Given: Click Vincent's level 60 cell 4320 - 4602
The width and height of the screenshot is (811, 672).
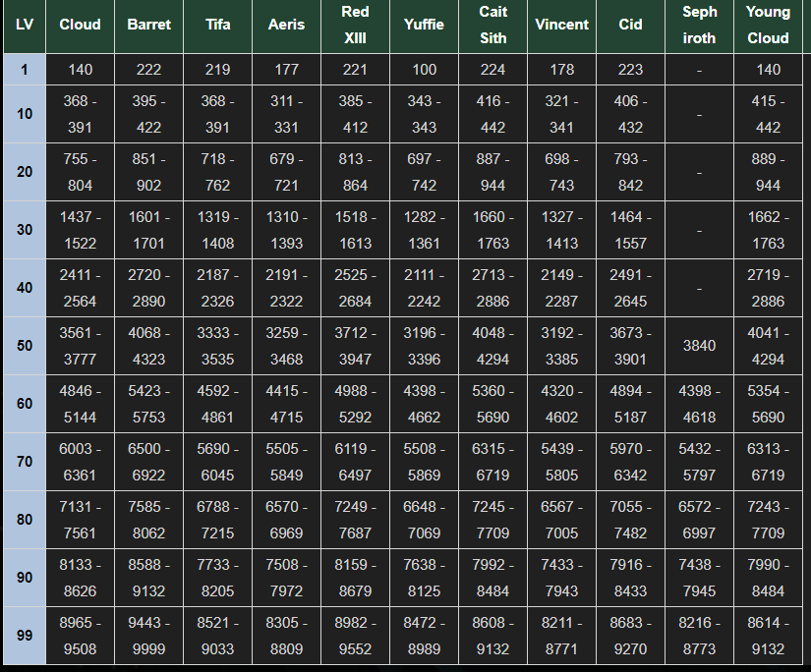Looking at the screenshot, I should [x=561, y=403].
